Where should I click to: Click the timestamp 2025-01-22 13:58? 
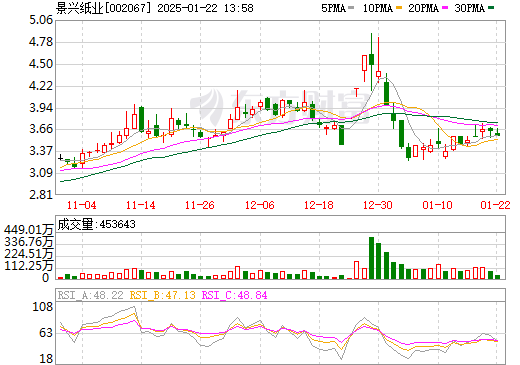[205, 8]
